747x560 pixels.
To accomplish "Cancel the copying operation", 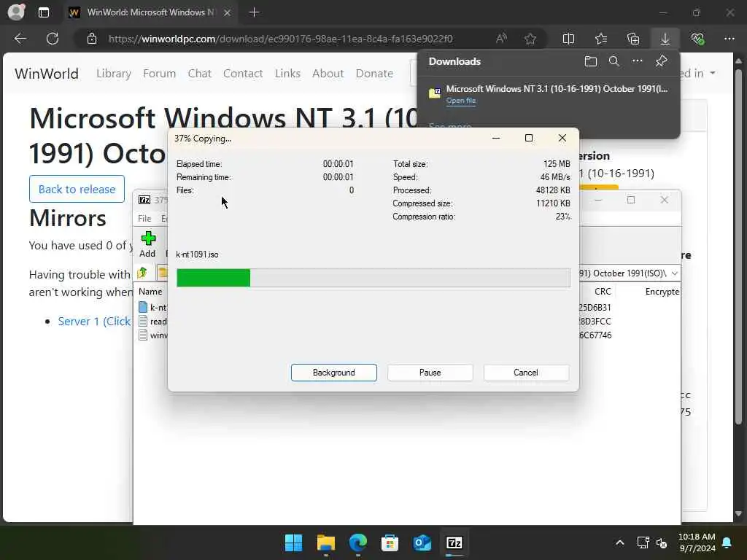I will 526,373.
